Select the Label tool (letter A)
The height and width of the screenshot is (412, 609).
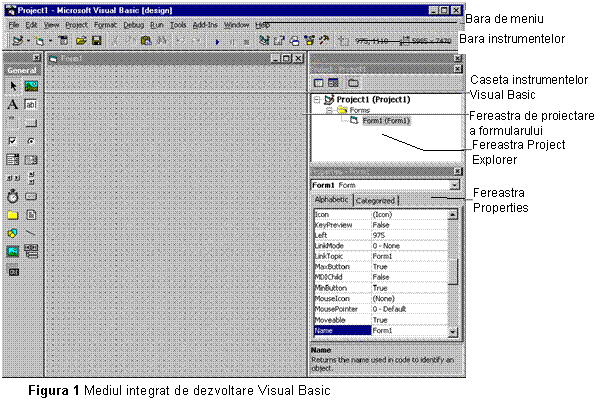click(x=13, y=104)
